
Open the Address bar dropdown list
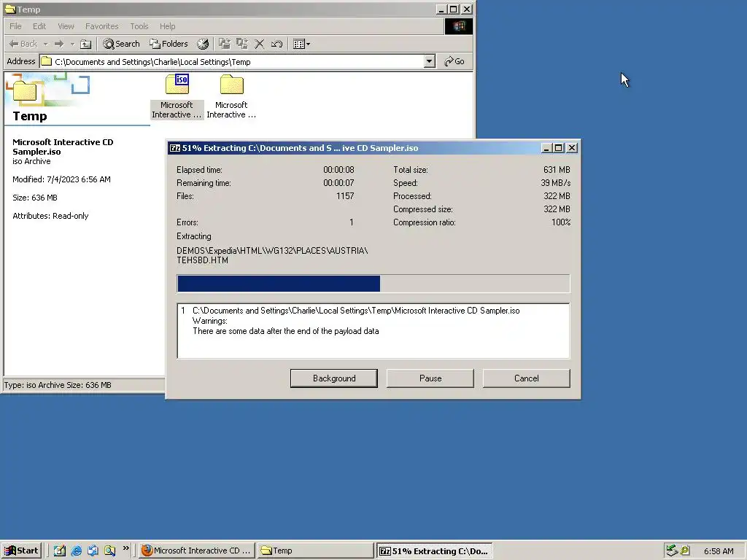429,61
